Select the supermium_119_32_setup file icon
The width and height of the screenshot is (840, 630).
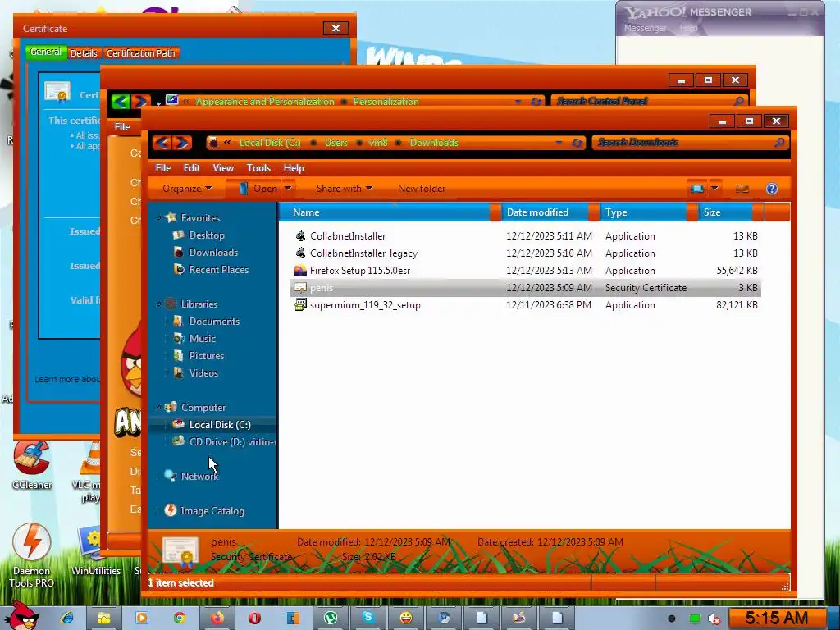point(300,305)
